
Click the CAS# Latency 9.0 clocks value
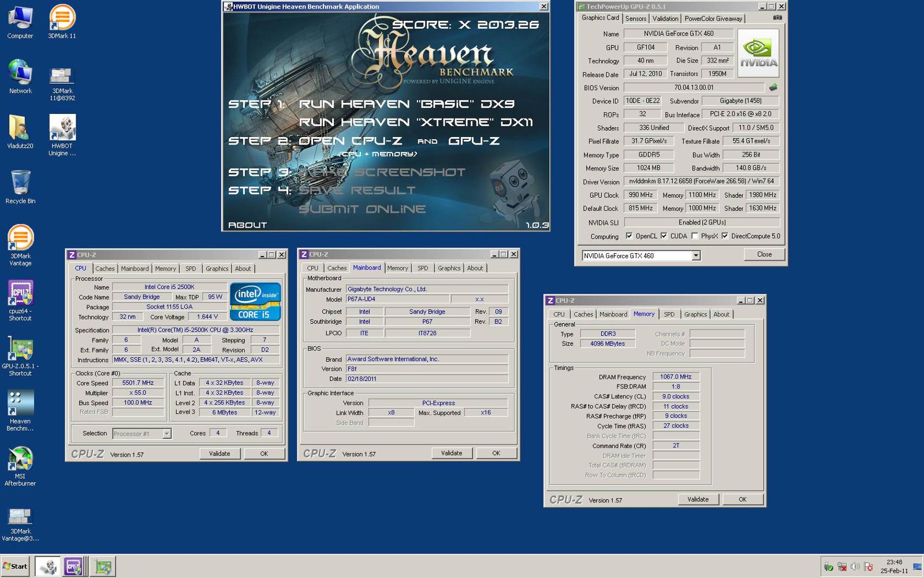pyautogui.click(x=676, y=397)
